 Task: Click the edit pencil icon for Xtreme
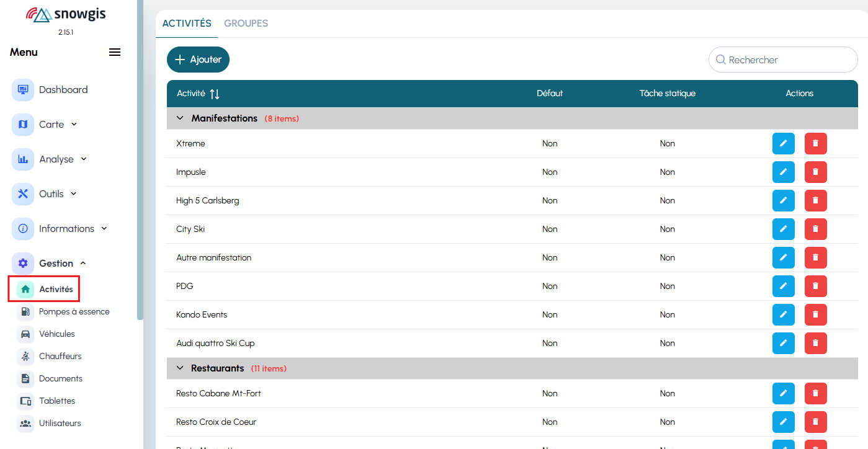pyautogui.click(x=783, y=143)
